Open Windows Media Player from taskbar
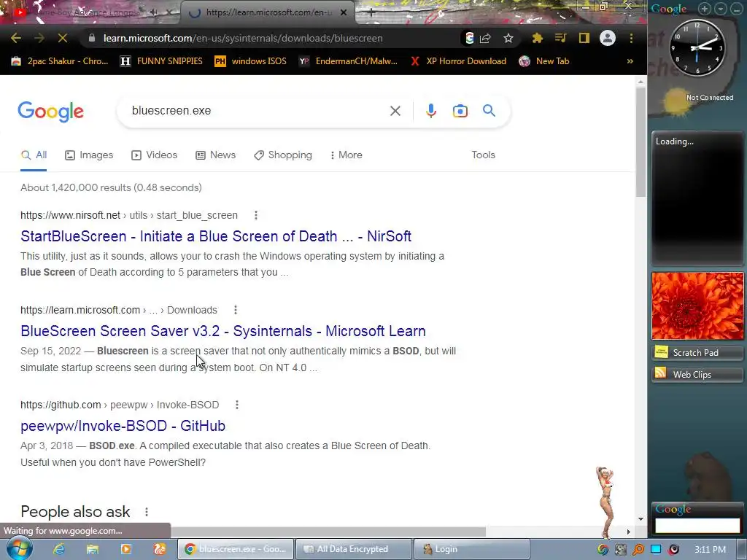The height and width of the screenshot is (560, 747). click(126, 549)
